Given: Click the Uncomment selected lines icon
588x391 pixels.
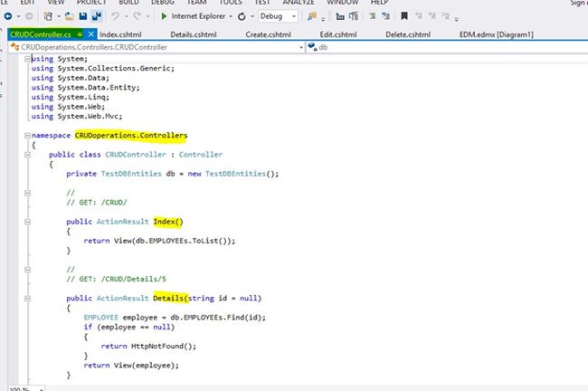Looking at the screenshot, I should [x=385, y=16].
